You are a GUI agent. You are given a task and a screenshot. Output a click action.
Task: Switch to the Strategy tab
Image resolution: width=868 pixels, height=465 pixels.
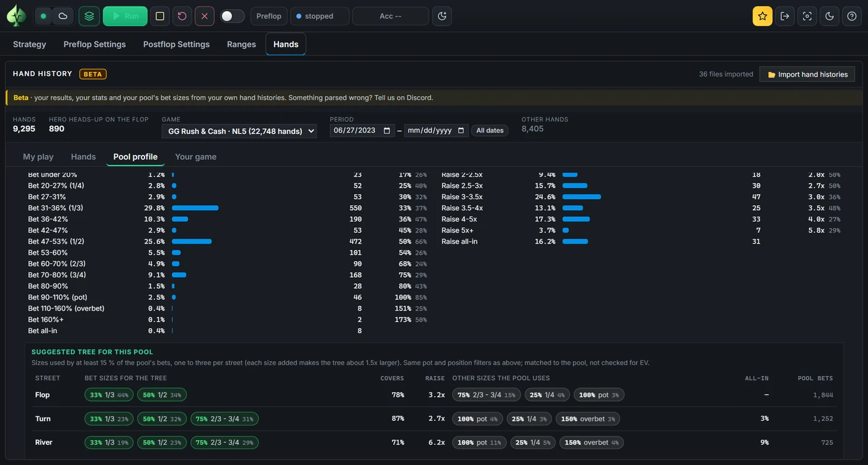pyautogui.click(x=30, y=44)
